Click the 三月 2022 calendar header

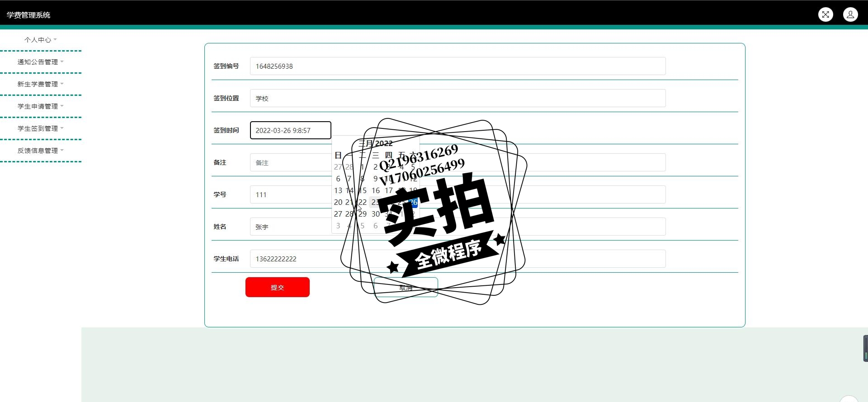point(376,143)
